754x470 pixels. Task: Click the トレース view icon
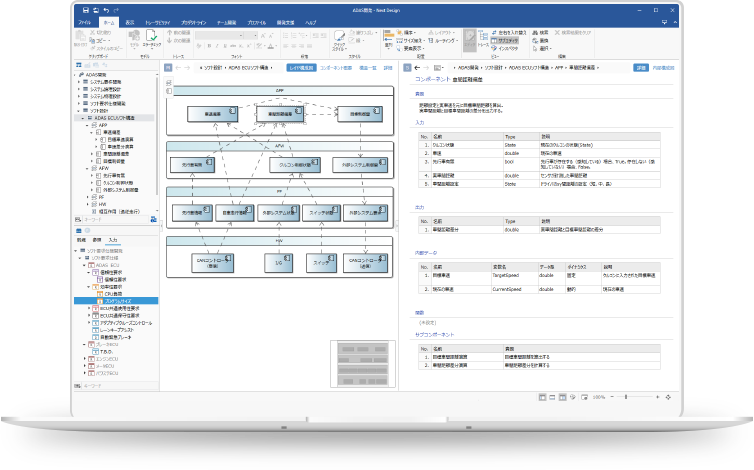[x=483, y=36]
